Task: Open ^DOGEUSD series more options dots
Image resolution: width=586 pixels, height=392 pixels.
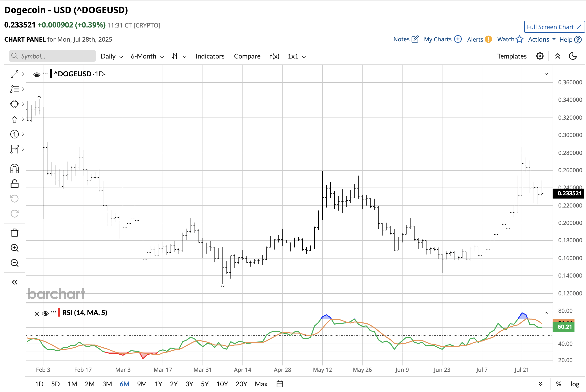Action: coord(45,73)
